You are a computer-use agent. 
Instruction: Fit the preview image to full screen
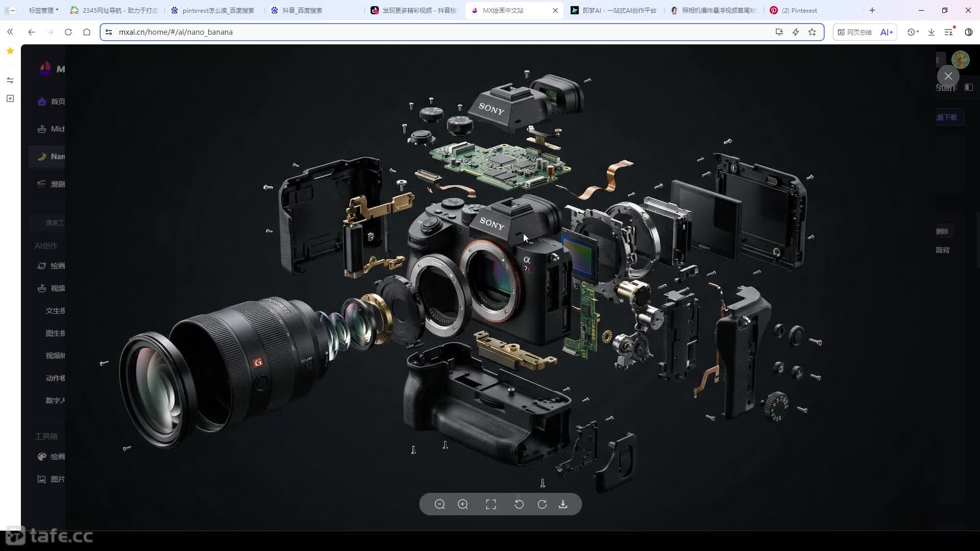(x=491, y=505)
